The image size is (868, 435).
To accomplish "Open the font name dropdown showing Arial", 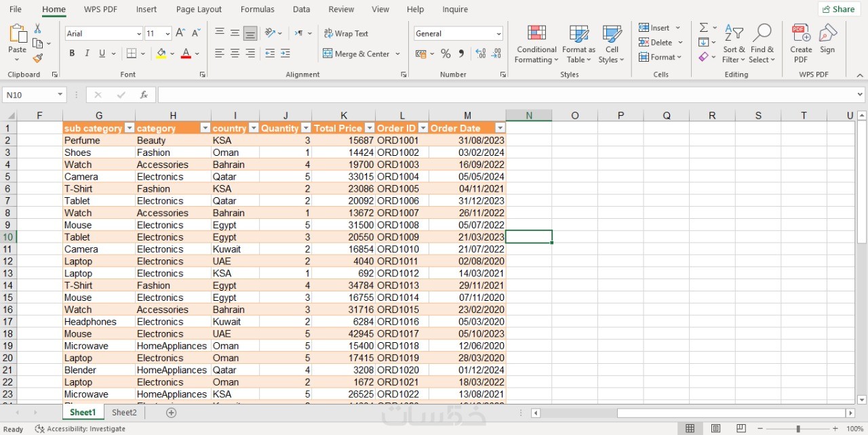I will click(x=139, y=34).
